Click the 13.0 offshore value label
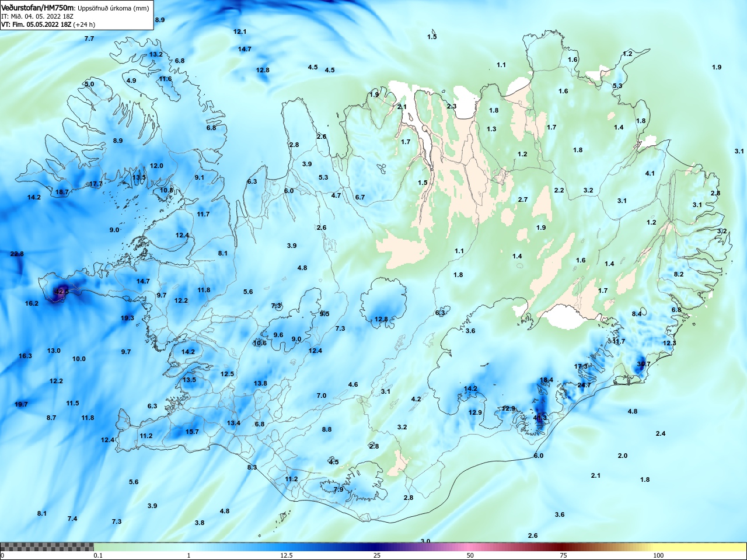This screenshot has width=747, height=560. pos(54,351)
